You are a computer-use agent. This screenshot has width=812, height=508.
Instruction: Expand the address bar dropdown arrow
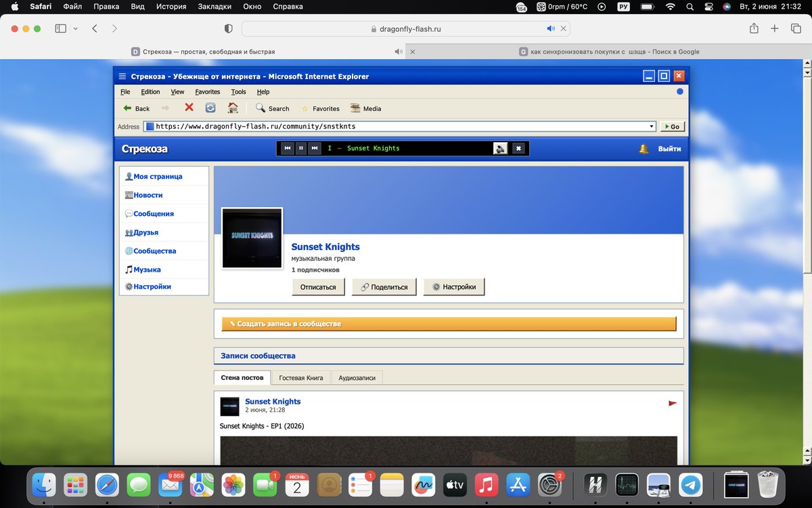pos(652,127)
